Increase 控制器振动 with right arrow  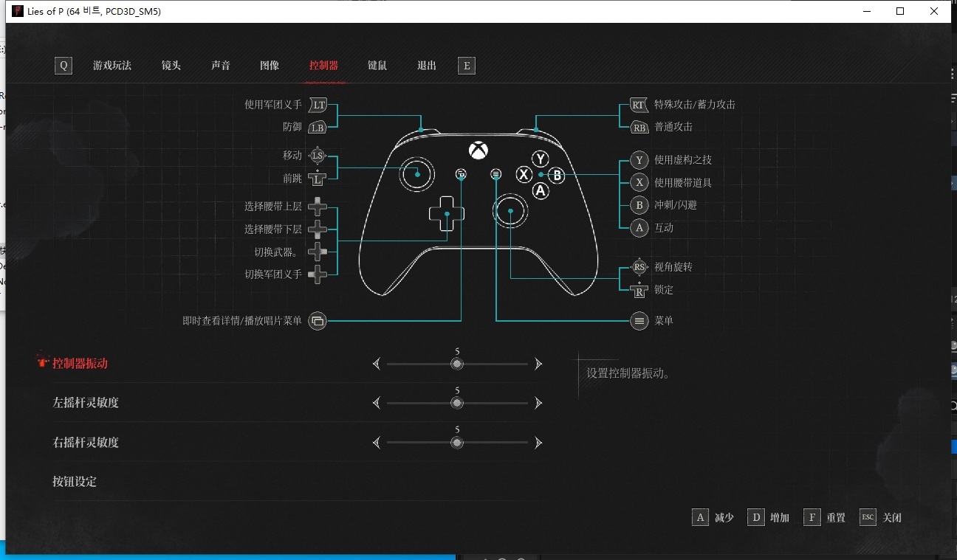(x=538, y=364)
